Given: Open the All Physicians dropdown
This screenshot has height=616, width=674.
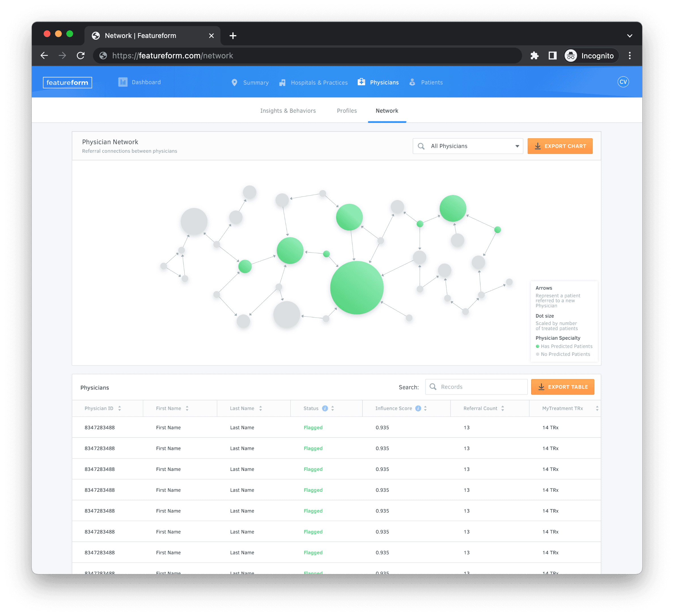Looking at the screenshot, I should pos(467,146).
